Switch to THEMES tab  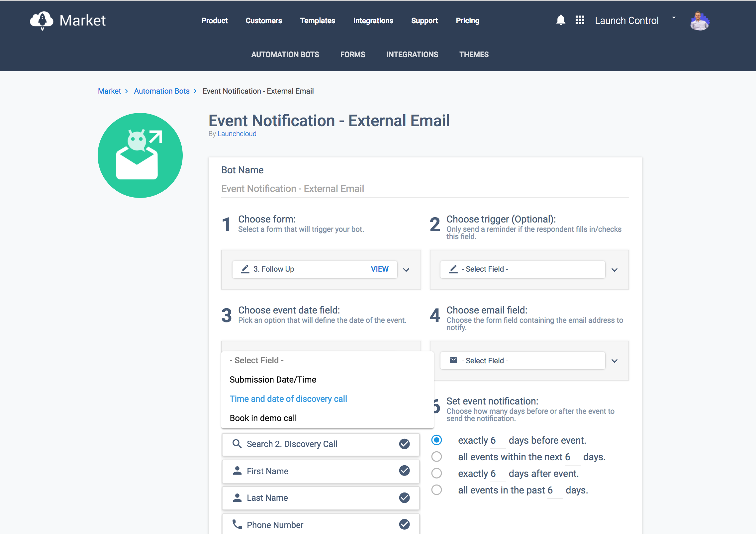click(474, 54)
